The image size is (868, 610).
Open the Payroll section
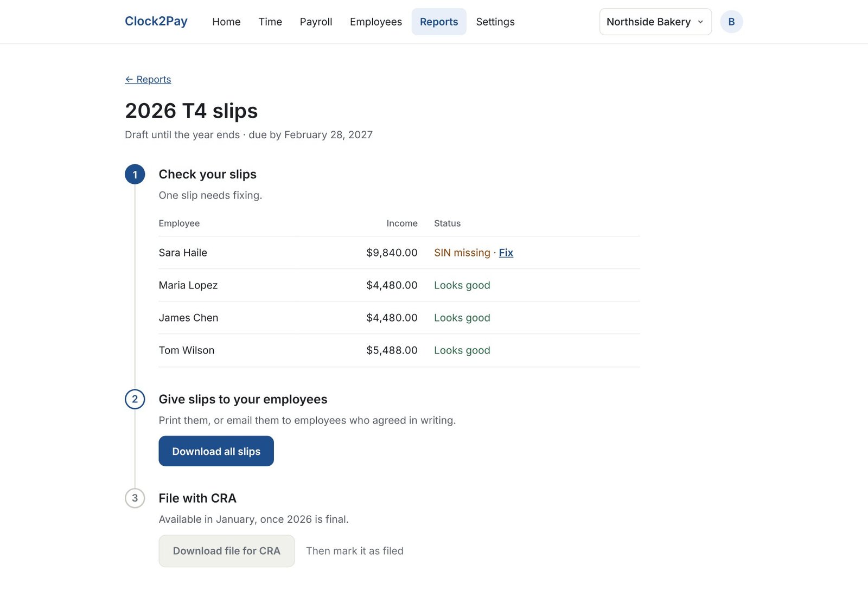click(x=316, y=22)
